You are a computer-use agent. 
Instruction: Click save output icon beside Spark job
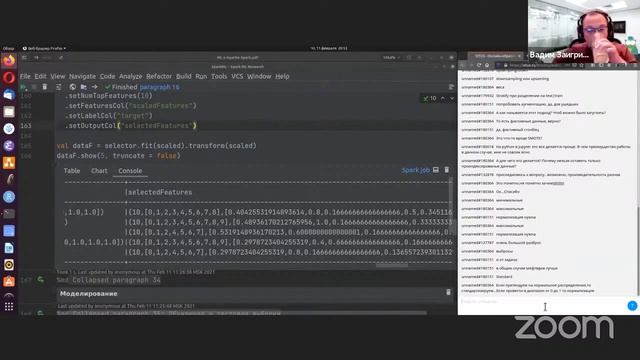[x=436, y=170]
